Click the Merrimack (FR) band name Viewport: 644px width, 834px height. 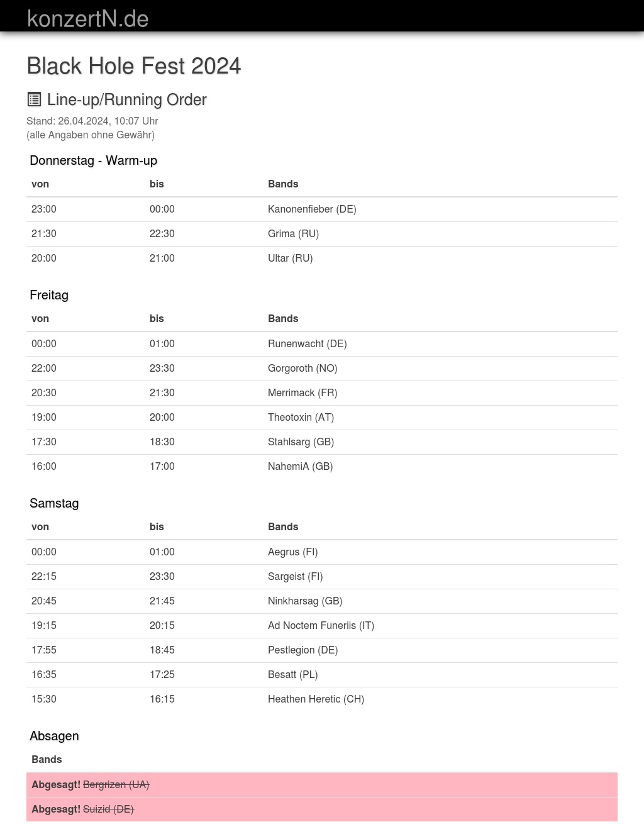[303, 392]
